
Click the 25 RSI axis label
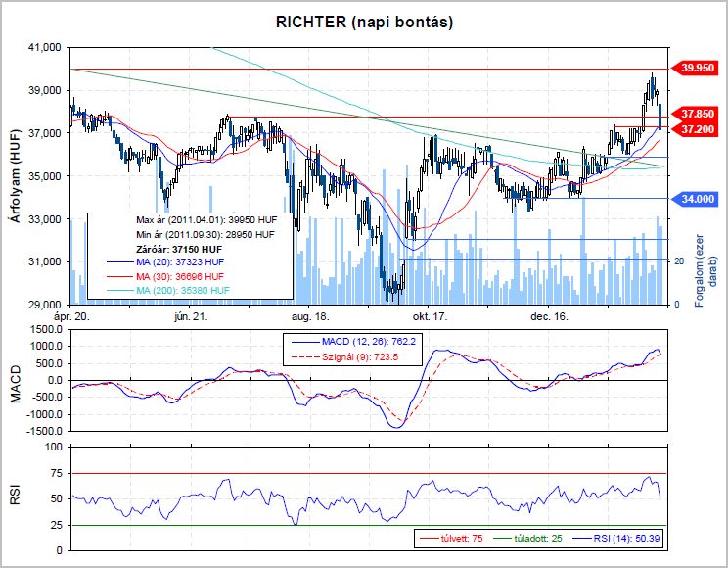[x=56, y=525]
